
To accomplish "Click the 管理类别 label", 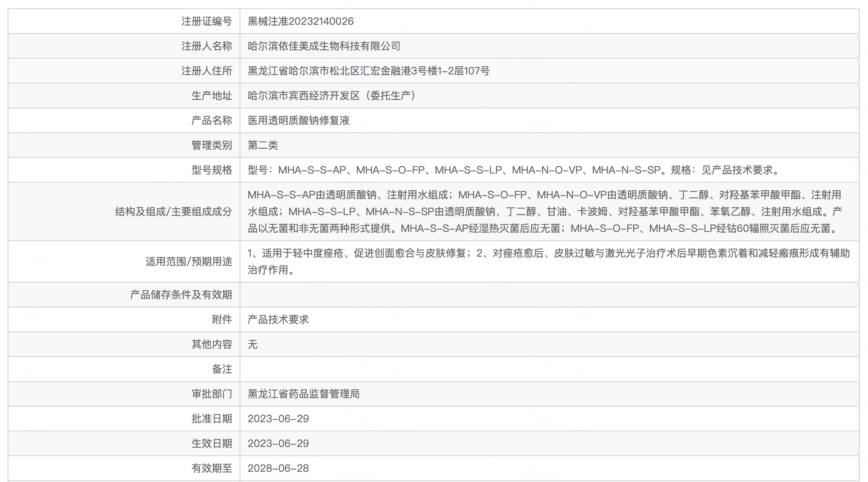I will click(212, 145).
